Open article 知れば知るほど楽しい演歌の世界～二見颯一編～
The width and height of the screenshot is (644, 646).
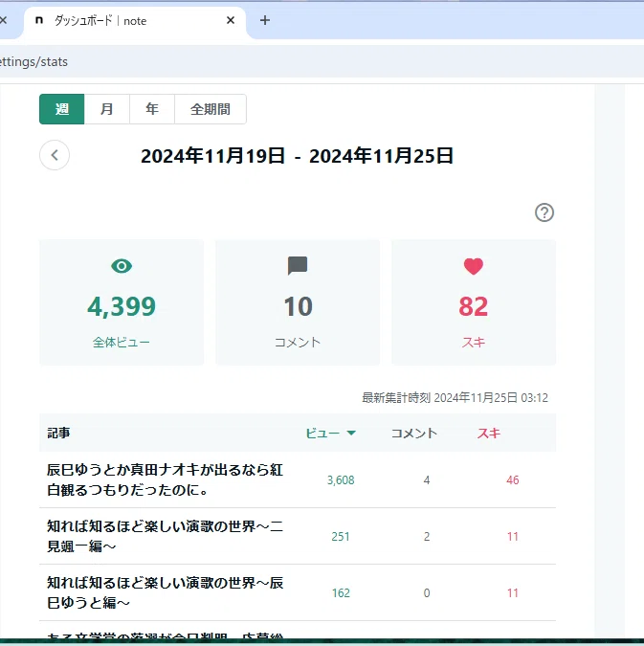(165, 536)
